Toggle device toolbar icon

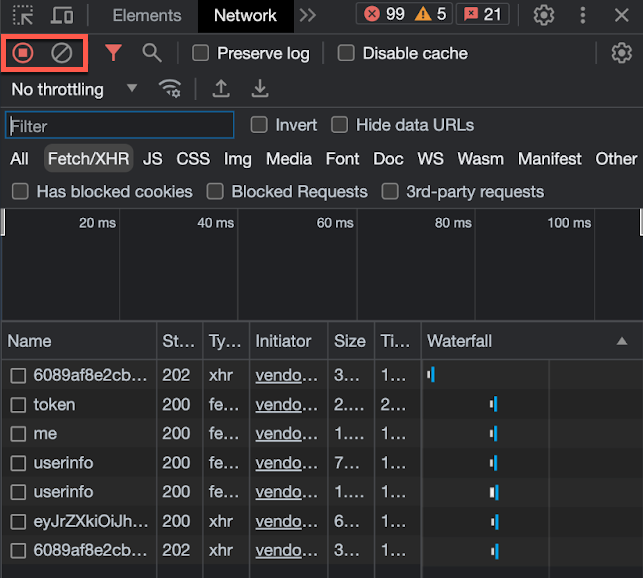click(62, 15)
